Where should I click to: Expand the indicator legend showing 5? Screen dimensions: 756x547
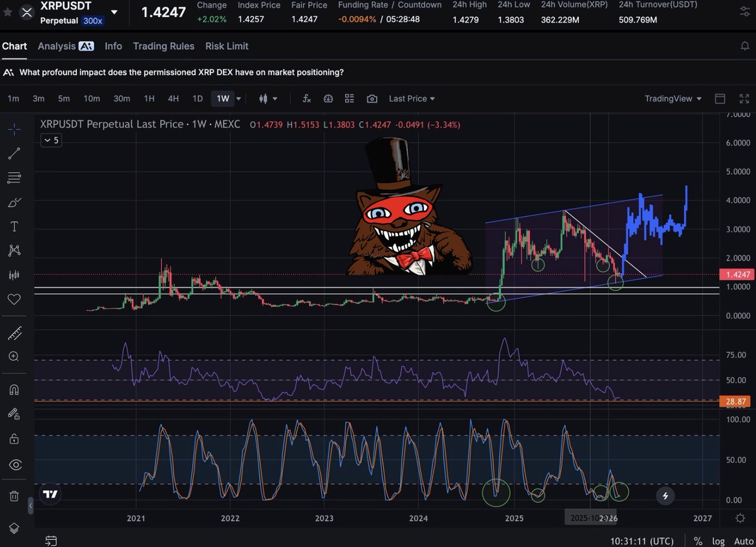click(x=51, y=141)
